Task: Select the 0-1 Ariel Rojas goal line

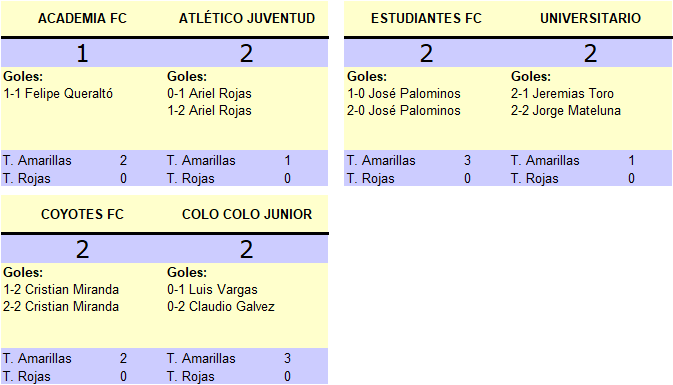Action: tap(209, 94)
